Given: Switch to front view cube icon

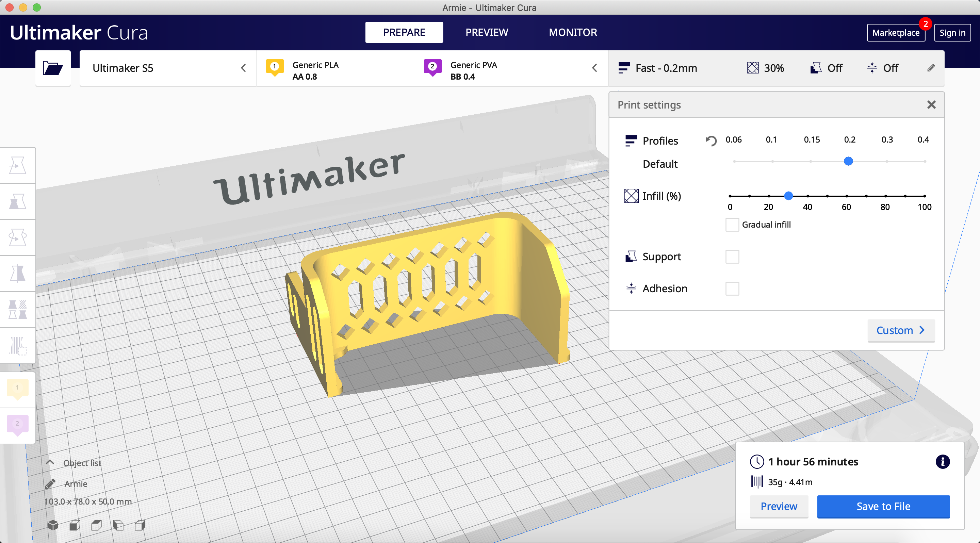Looking at the screenshot, I should point(75,525).
